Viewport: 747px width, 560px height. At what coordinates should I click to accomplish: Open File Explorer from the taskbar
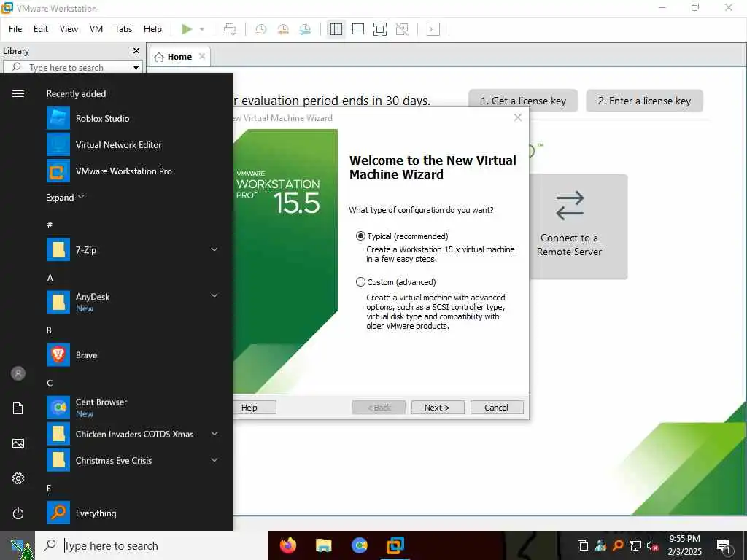[323, 545]
